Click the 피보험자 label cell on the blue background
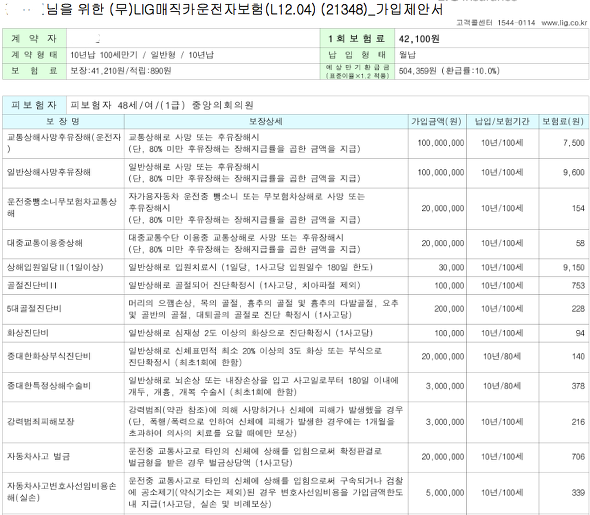This screenshot has width=590, height=515. click(x=34, y=105)
